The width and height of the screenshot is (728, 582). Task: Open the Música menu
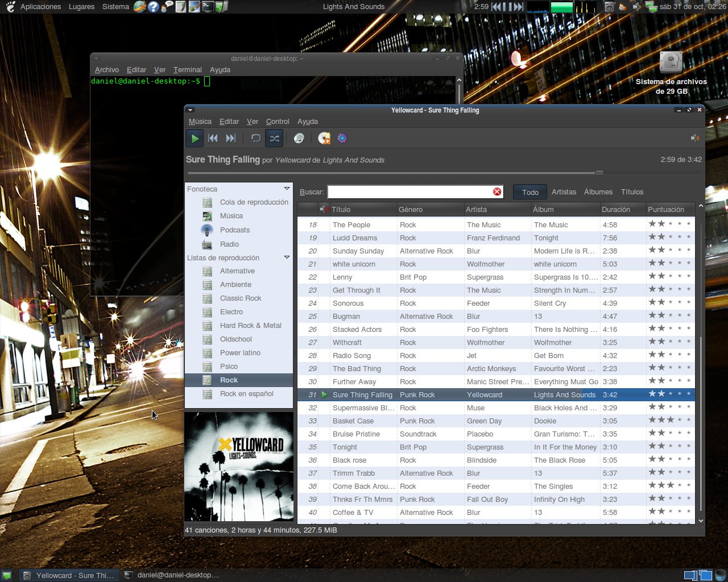coord(200,121)
